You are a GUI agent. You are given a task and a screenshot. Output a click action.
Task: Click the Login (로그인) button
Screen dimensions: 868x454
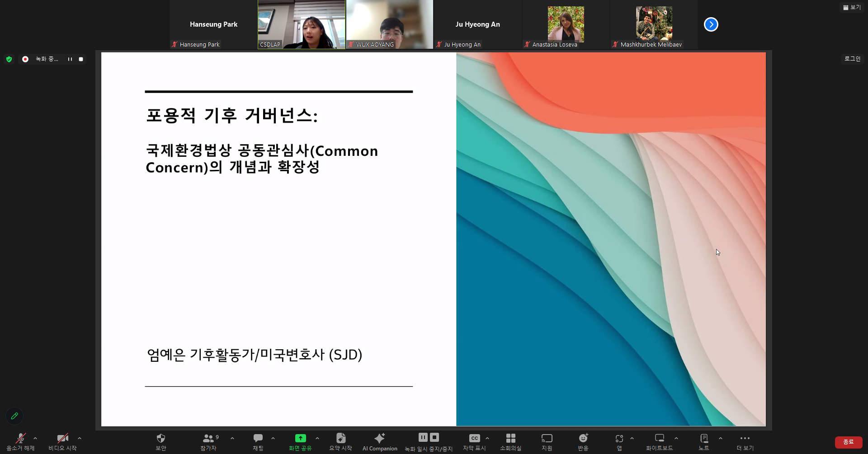point(852,59)
